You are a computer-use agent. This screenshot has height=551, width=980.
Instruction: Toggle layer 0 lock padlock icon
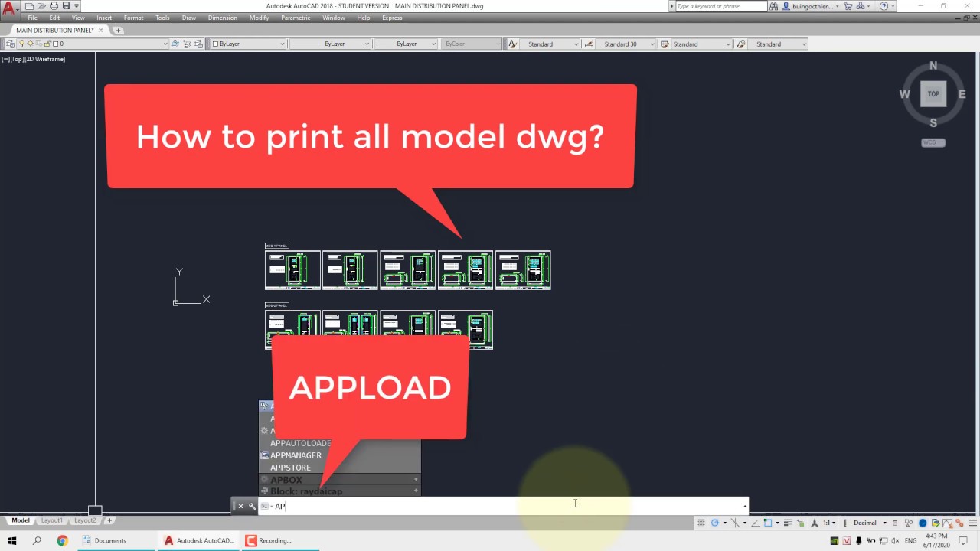click(47, 44)
